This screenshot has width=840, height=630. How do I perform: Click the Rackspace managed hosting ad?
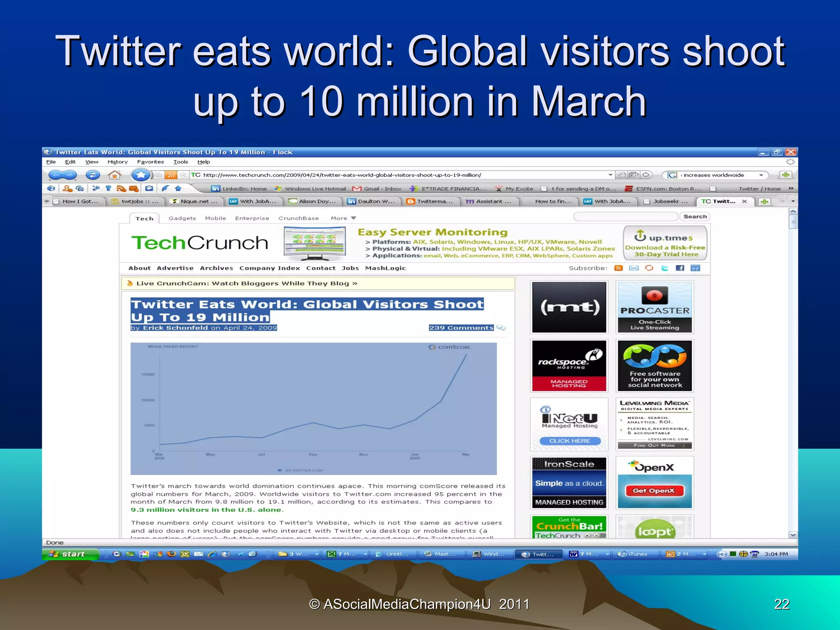pyautogui.click(x=569, y=366)
